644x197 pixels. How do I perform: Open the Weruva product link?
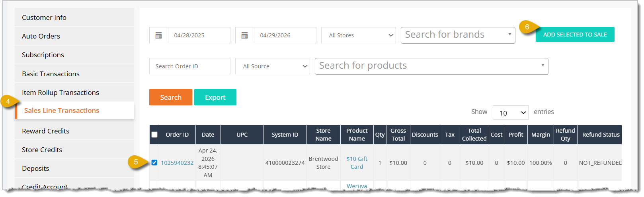pos(357,186)
